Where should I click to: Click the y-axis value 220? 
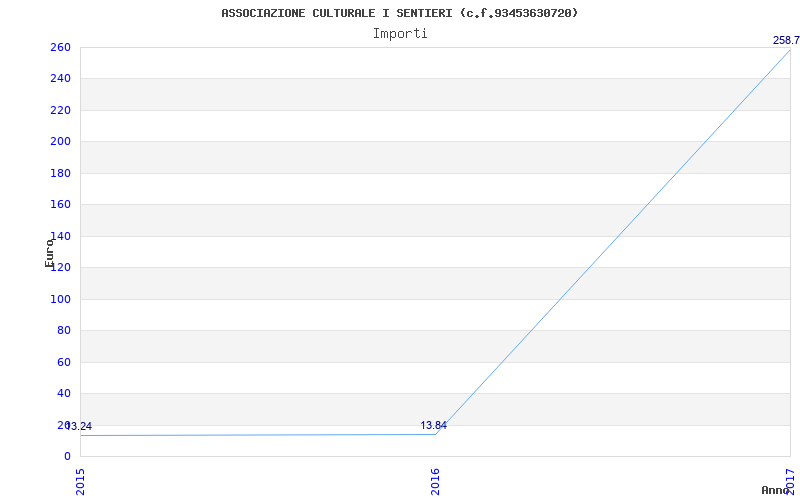60,110
